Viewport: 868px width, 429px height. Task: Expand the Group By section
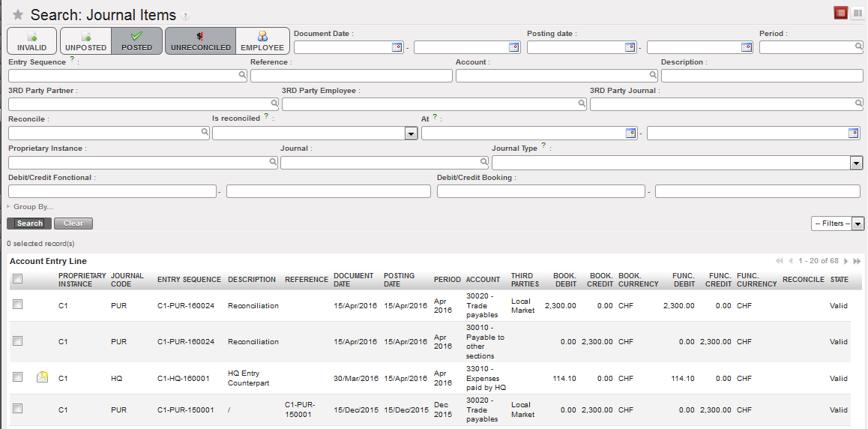tap(30, 207)
